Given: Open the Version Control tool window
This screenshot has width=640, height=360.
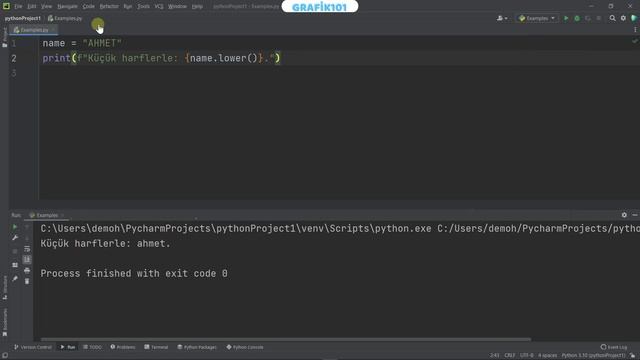Looking at the screenshot, I should [33, 347].
